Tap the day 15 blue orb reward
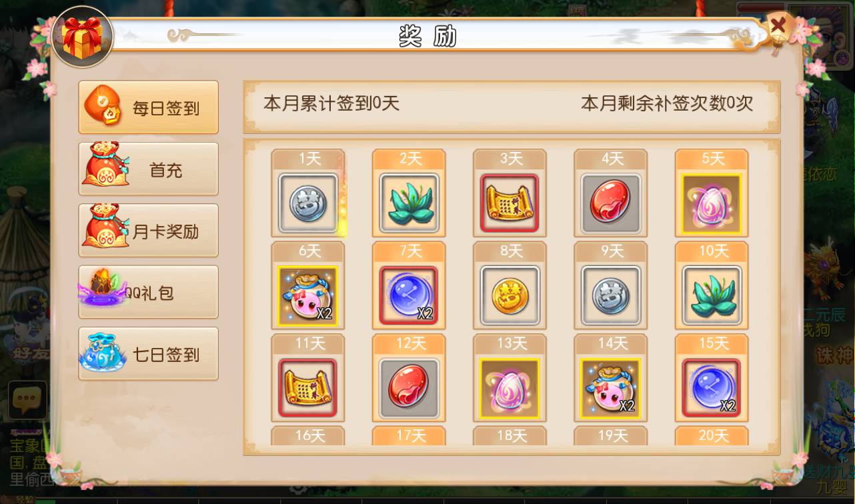855x504 pixels. pos(712,389)
